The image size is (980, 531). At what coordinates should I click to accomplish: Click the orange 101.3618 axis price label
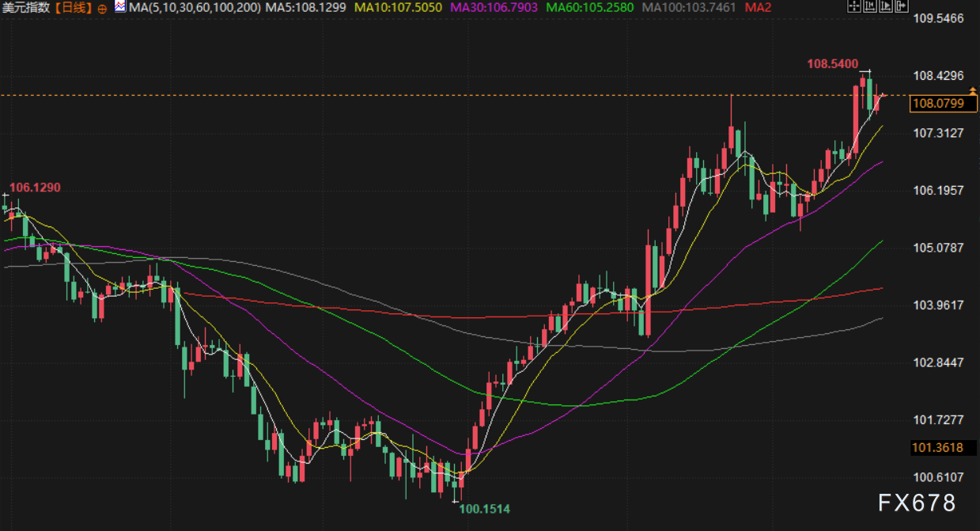(938, 448)
